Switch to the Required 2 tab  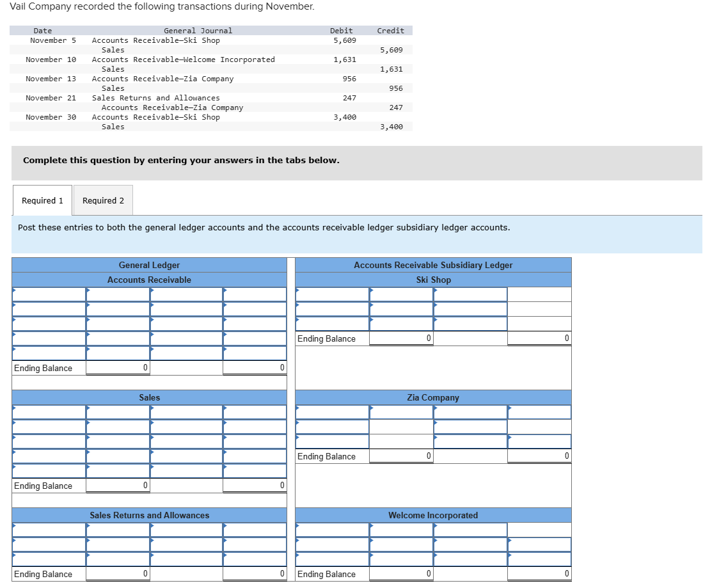(x=103, y=200)
